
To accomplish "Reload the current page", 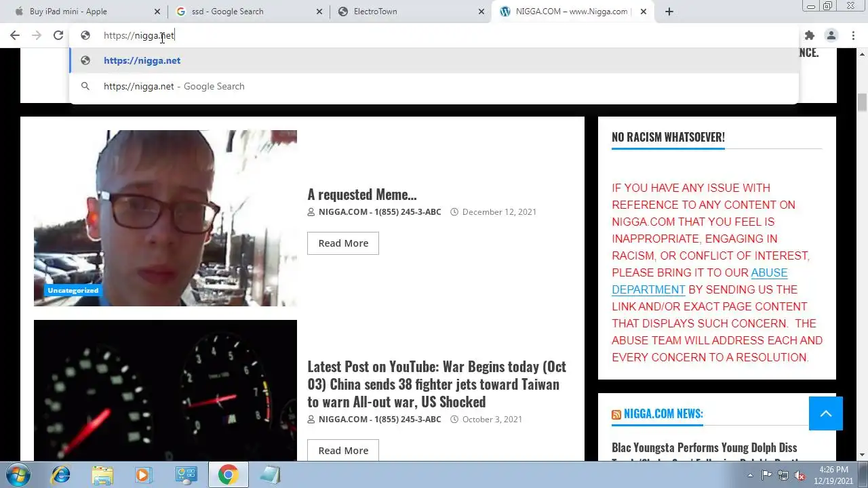I will coord(58,35).
